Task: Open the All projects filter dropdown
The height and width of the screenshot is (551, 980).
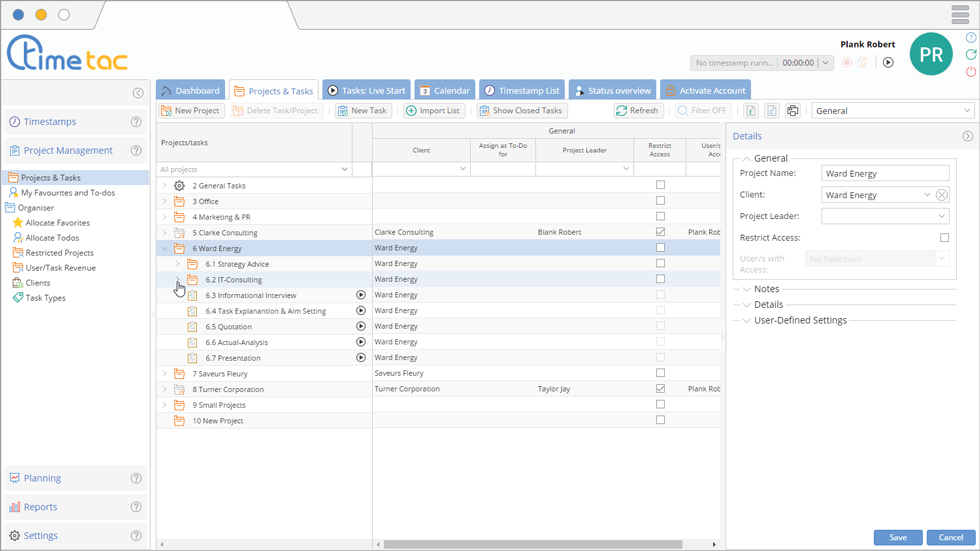Action: point(344,169)
